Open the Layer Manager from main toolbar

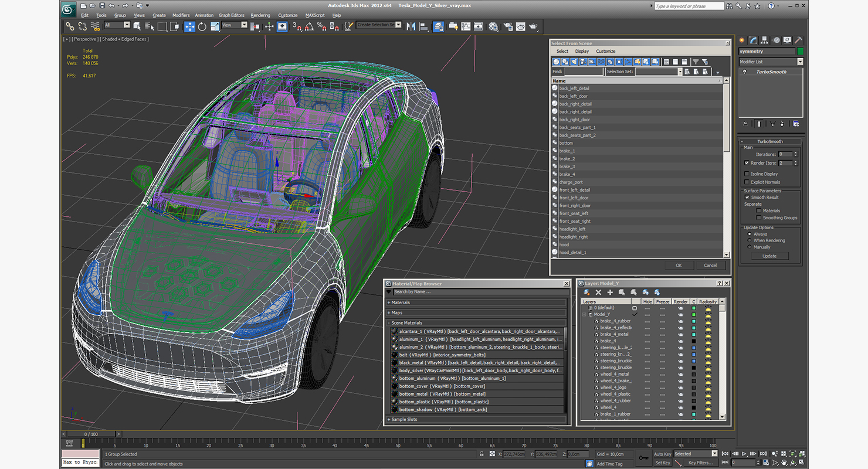[438, 26]
